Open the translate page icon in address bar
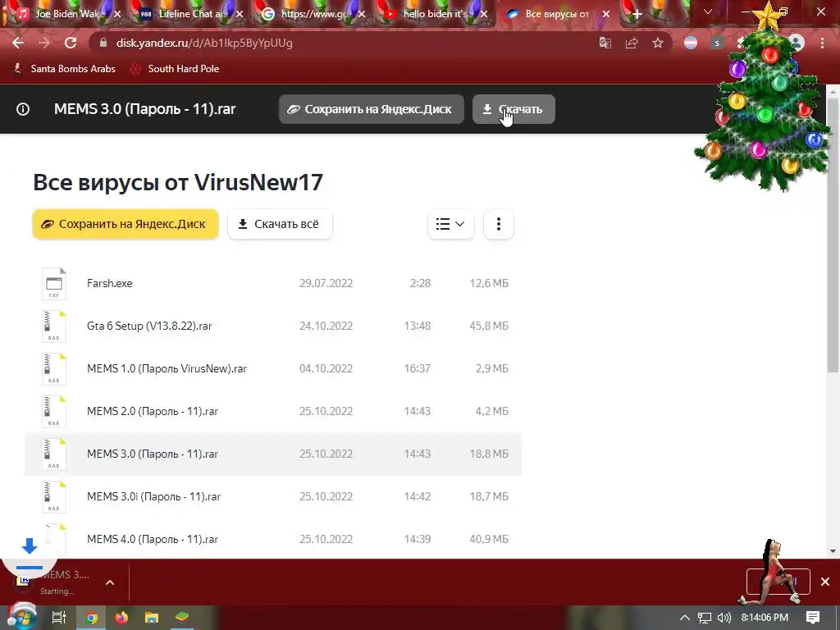The width and height of the screenshot is (840, 630). (605, 43)
